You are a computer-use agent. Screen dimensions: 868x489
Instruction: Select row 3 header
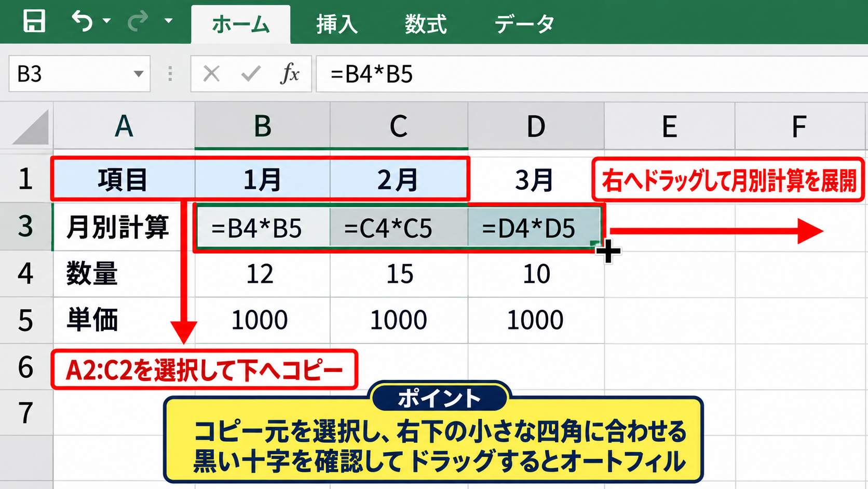point(26,227)
